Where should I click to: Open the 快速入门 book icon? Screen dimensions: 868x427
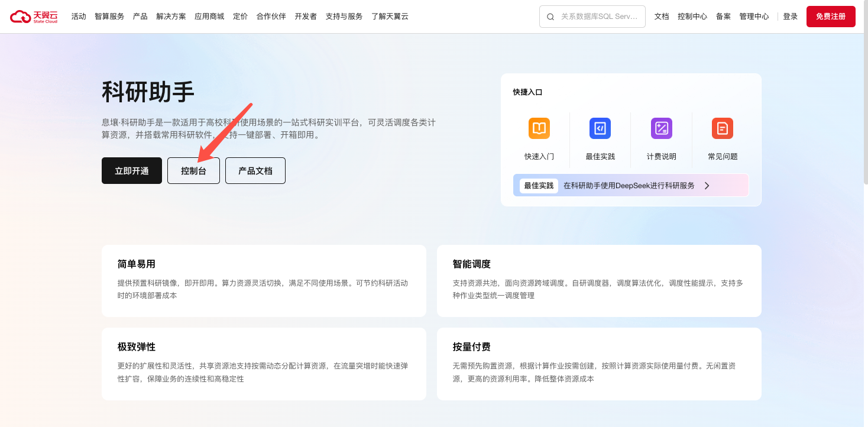point(539,128)
